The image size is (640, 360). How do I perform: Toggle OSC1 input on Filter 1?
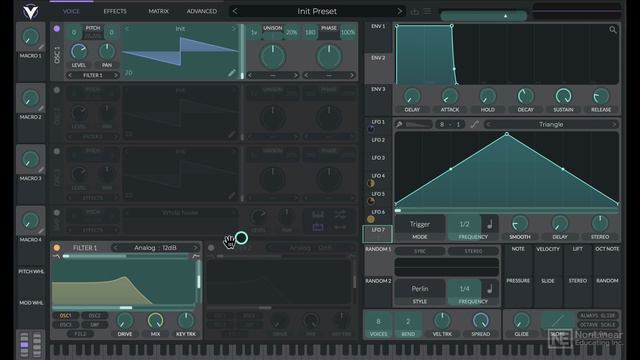66,316
